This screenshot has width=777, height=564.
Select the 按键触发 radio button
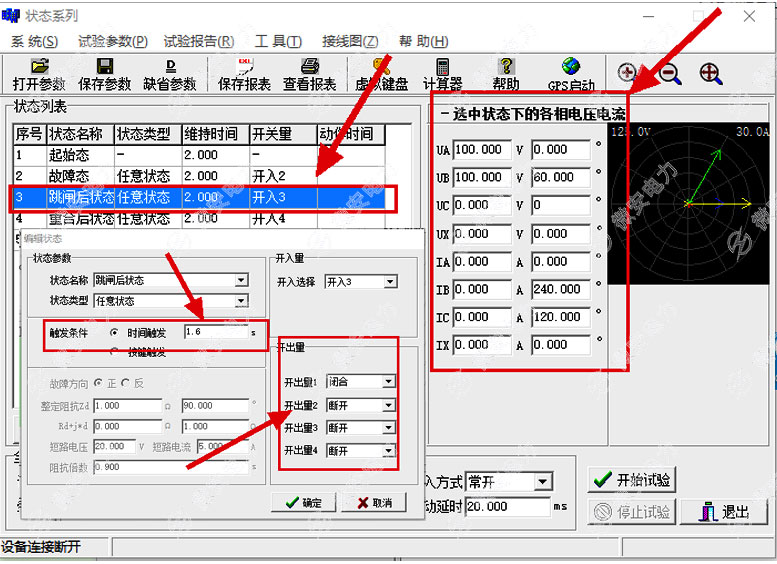[x=116, y=352]
